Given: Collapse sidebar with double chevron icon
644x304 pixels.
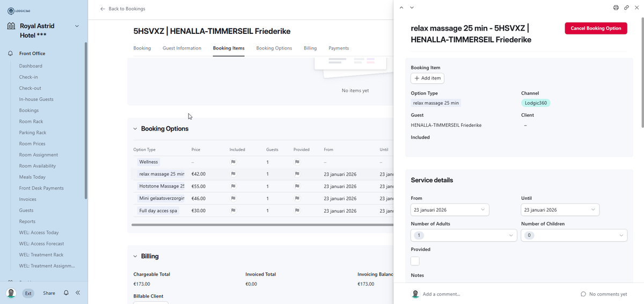Looking at the screenshot, I should 78,293.
